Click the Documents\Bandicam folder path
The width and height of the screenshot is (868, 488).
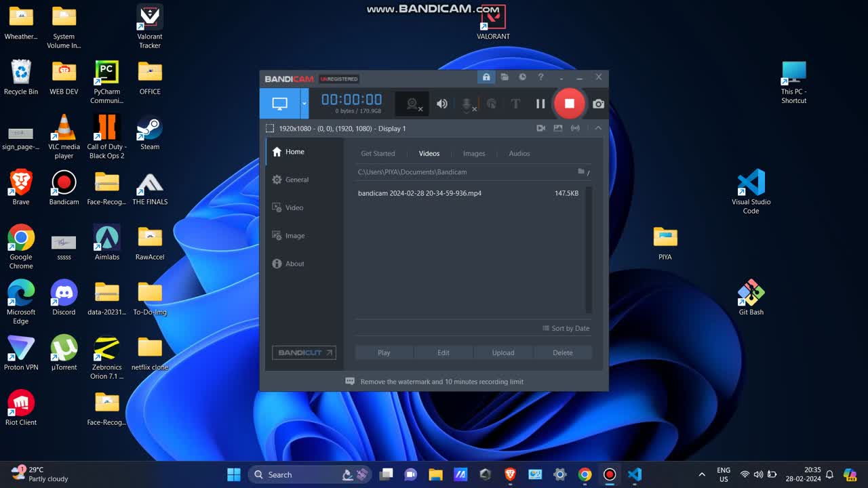click(x=412, y=172)
